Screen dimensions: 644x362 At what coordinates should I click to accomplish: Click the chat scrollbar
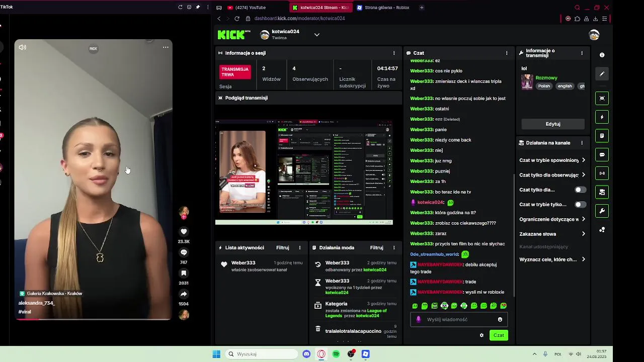click(x=514, y=236)
